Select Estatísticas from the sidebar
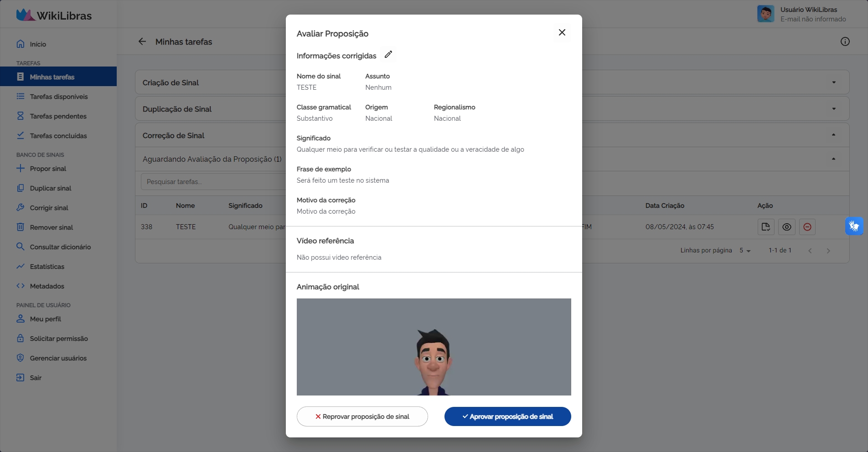 tap(47, 267)
